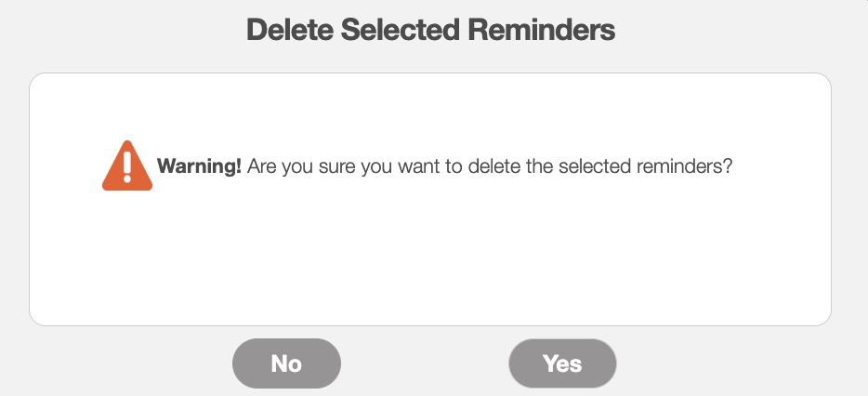Click the Delete Selected Reminders heading
This screenshot has height=396, width=868.
coord(430,31)
